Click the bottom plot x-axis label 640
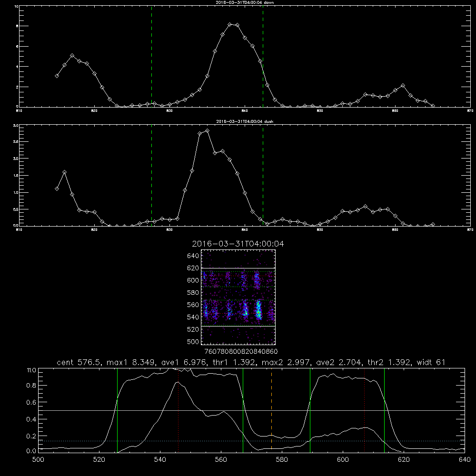The image size is (476, 476). (465, 460)
